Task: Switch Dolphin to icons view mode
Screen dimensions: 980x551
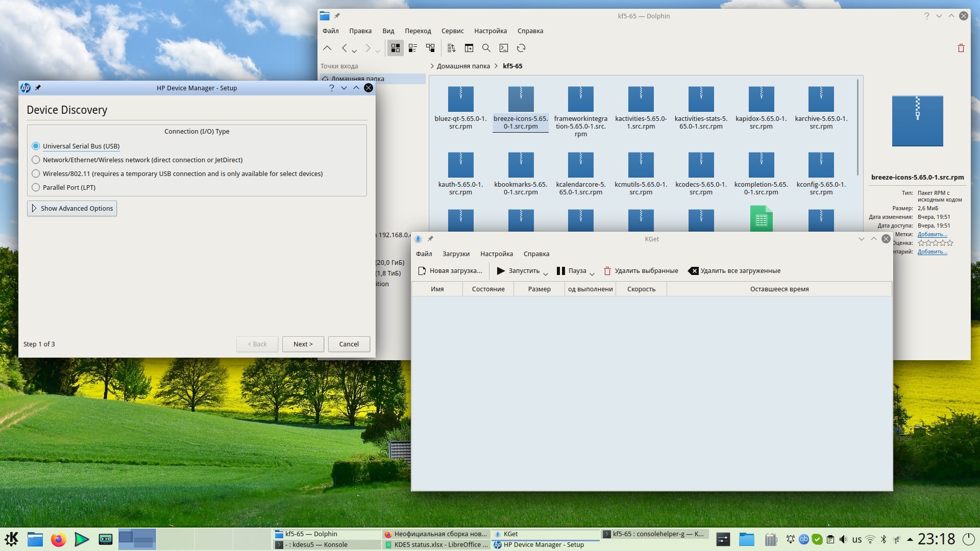Action: [x=395, y=48]
